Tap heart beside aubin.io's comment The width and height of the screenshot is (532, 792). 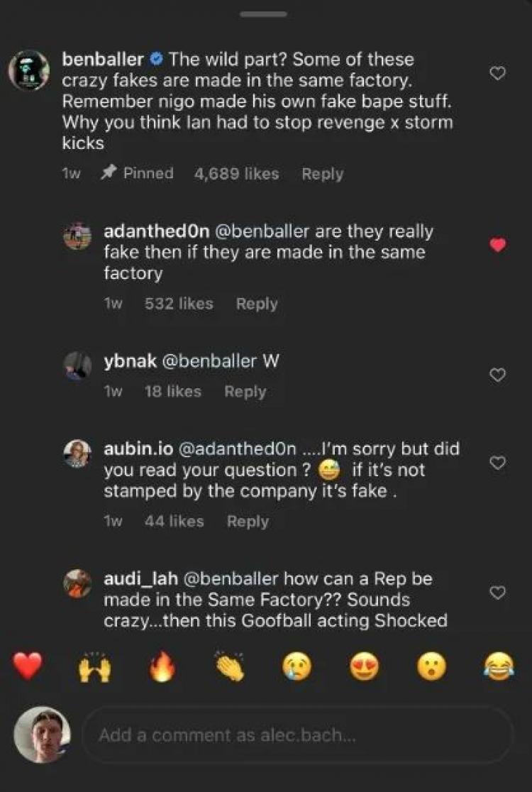(498, 463)
